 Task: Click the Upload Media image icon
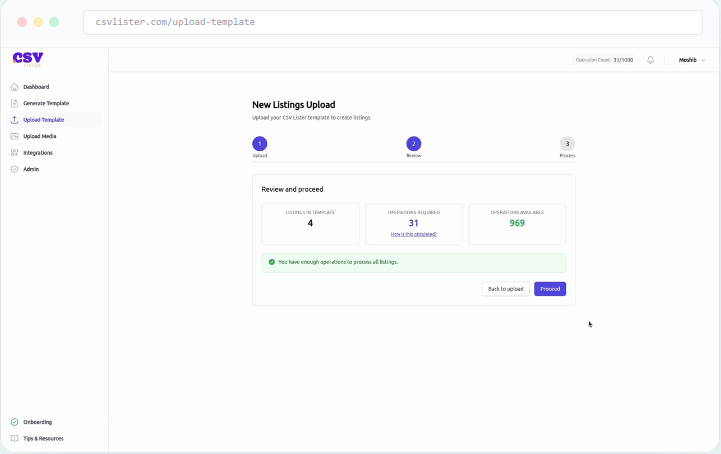(14, 136)
